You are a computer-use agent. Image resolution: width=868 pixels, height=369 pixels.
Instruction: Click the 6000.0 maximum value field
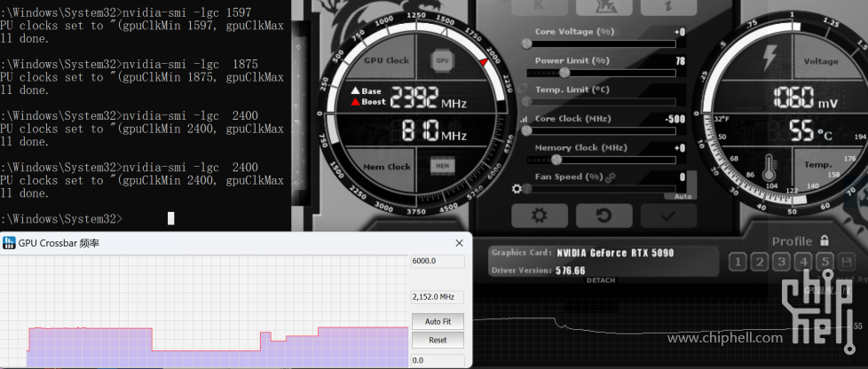click(x=438, y=261)
